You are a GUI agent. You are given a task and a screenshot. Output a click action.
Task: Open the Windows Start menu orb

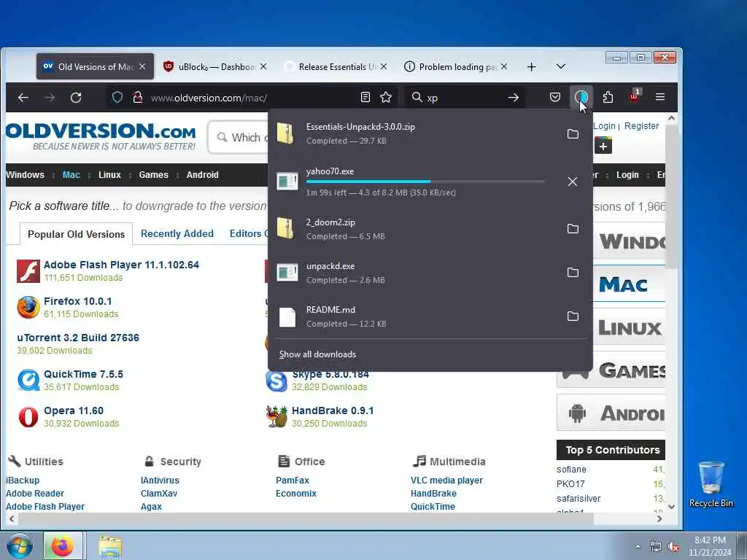pos(20,545)
